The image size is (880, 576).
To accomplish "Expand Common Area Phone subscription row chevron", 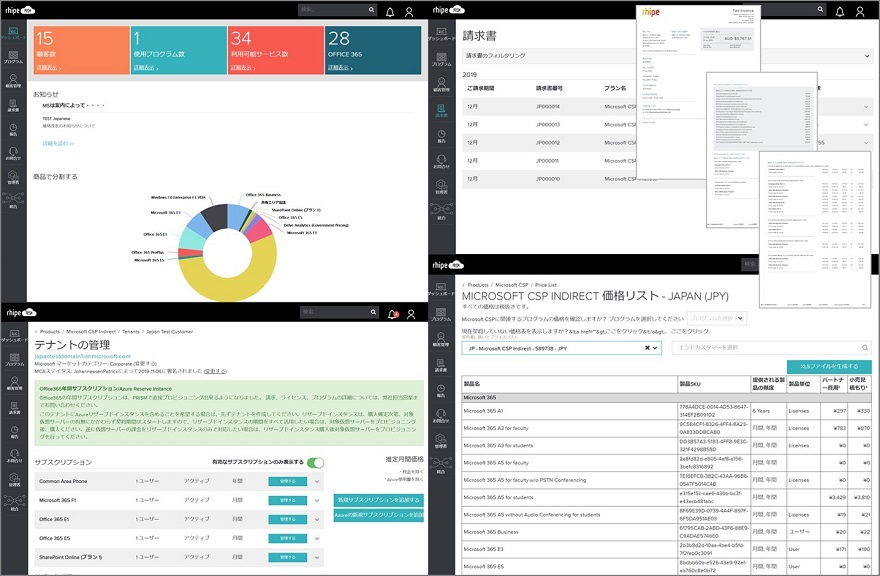I will tap(317, 482).
